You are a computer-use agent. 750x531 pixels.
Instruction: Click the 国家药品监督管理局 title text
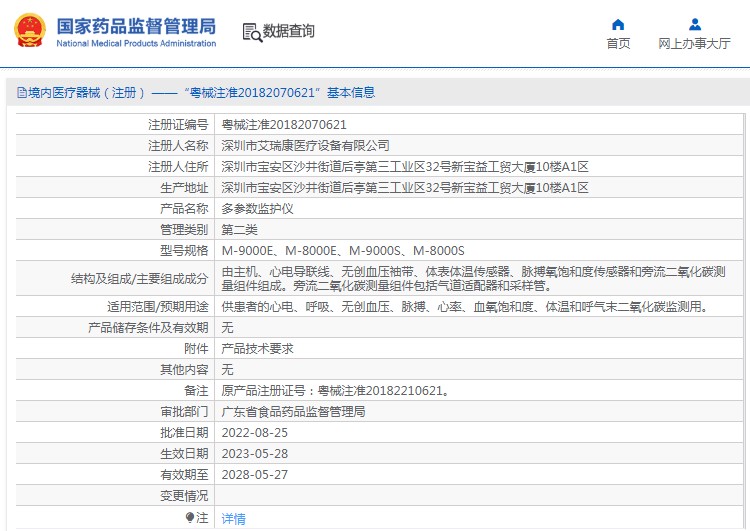click(x=136, y=26)
